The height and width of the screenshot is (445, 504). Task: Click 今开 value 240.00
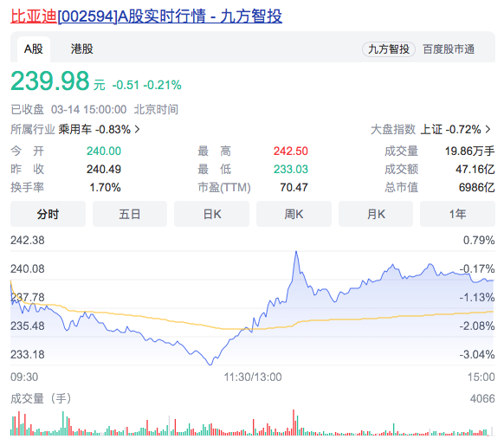point(104,151)
